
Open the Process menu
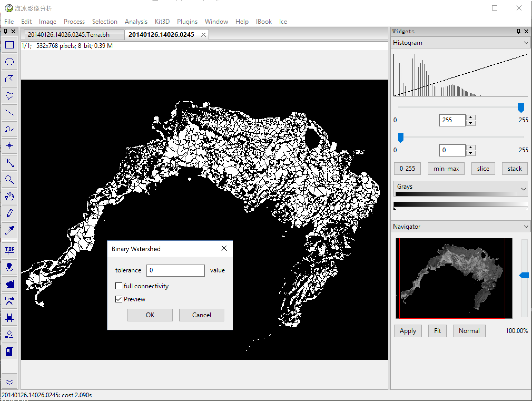(x=74, y=22)
